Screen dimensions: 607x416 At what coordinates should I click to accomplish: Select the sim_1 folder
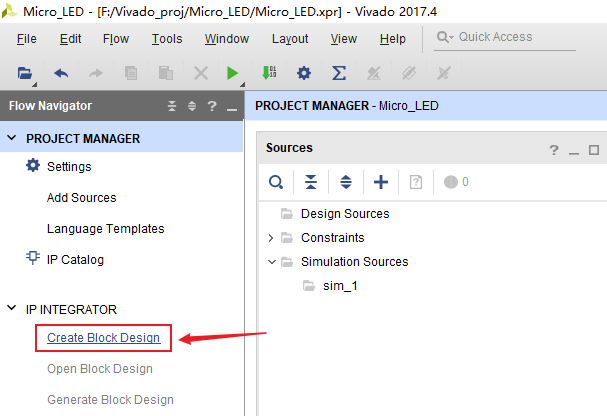340,286
